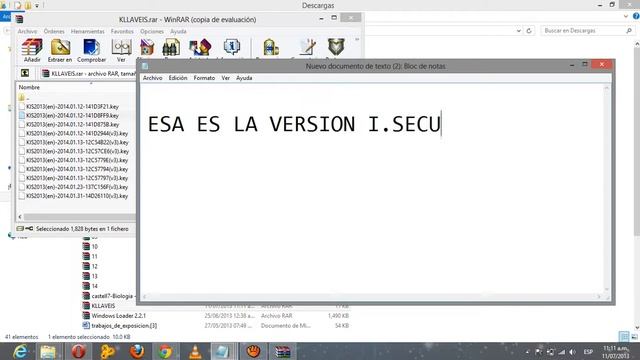The image size is (640, 360).
Task: Select archive '14' in Descargas window
Action: click(90, 286)
